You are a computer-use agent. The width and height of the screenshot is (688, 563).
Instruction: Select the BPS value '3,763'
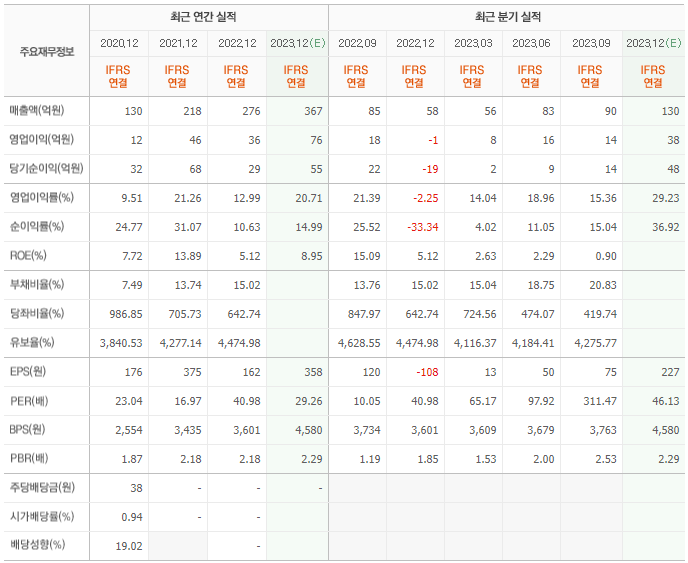point(603,430)
